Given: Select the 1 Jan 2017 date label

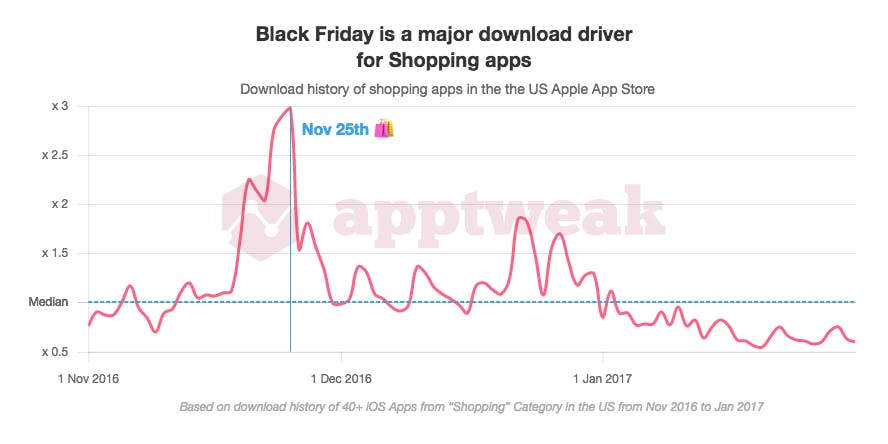Looking at the screenshot, I should click(603, 379).
